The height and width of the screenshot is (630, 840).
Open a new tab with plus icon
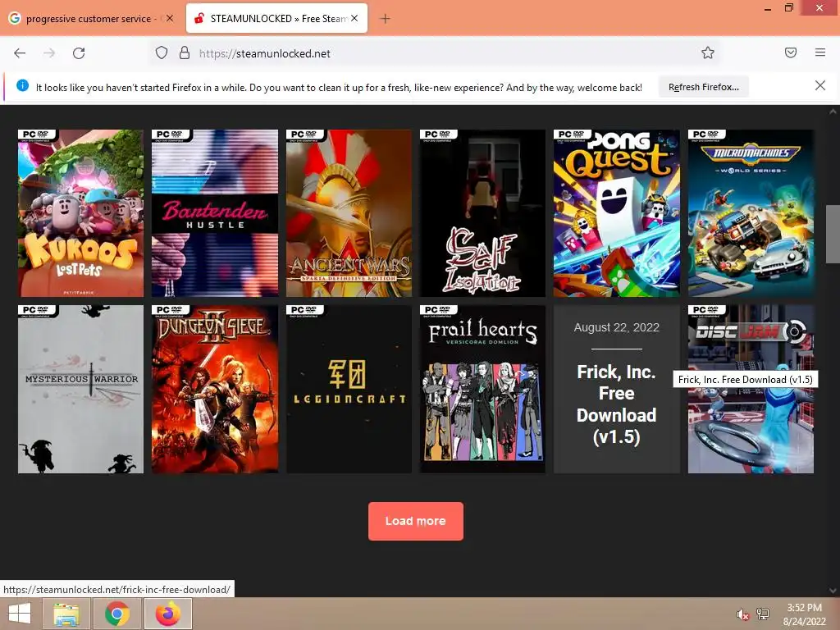point(385,19)
